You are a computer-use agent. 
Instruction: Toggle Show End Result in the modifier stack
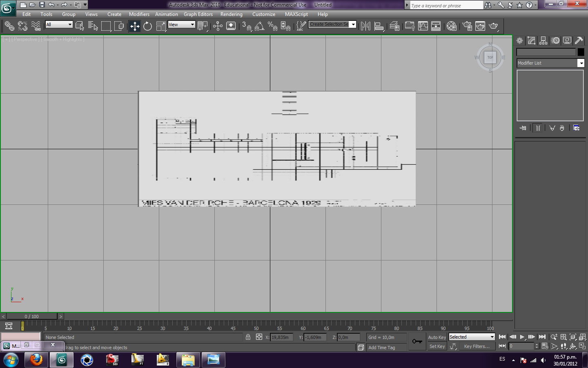click(x=538, y=128)
